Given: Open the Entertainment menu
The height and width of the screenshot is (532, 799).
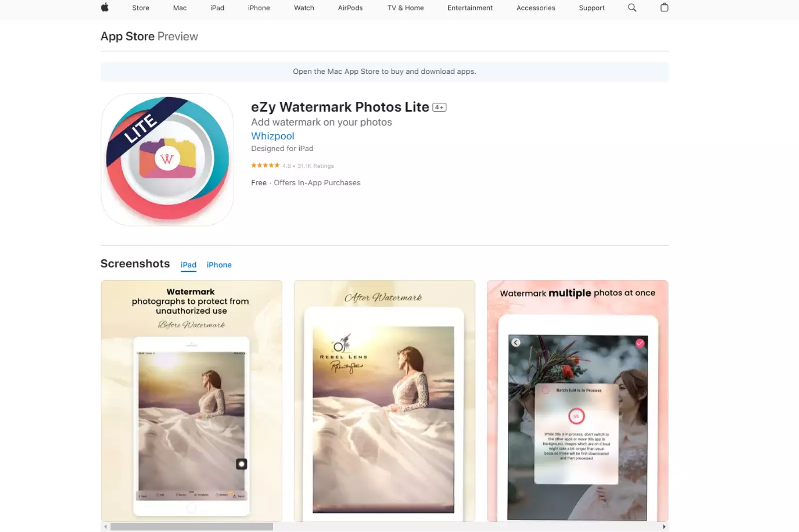Looking at the screenshot, I should (x=470, y=8).
